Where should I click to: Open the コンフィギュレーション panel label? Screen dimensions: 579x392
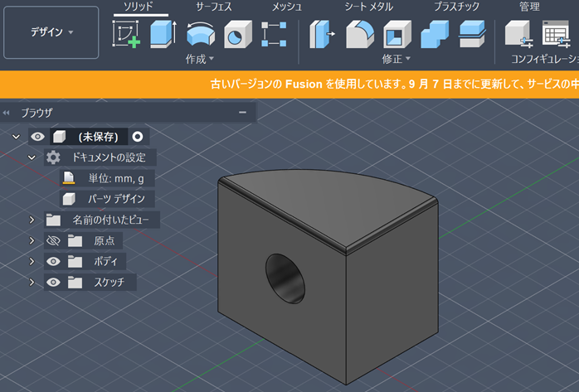(x=545, y=59)
